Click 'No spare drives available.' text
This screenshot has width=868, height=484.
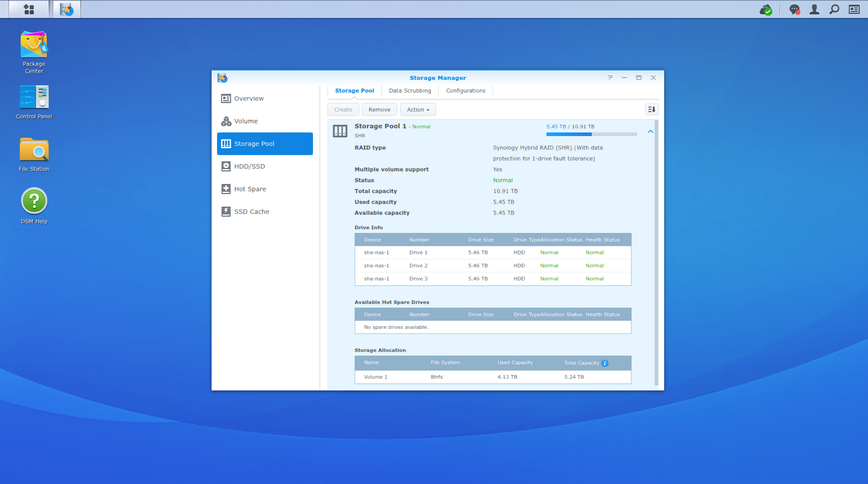[396, 327]
